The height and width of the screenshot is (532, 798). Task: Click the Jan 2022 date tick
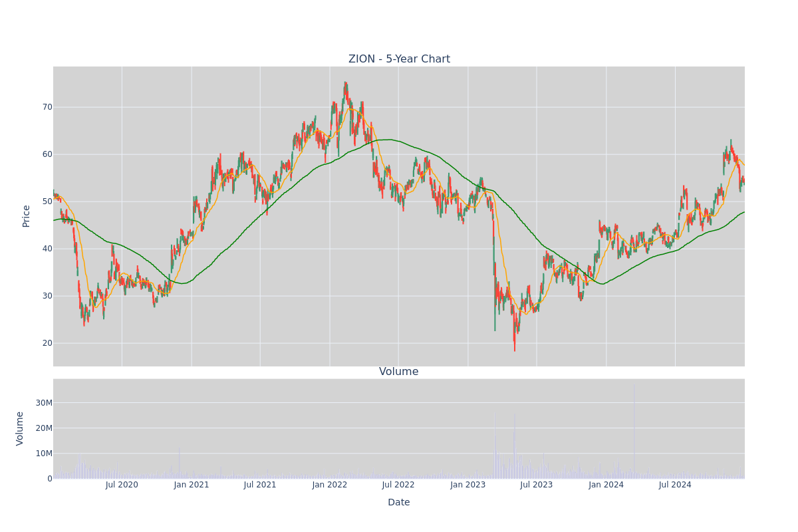(330, 485)
